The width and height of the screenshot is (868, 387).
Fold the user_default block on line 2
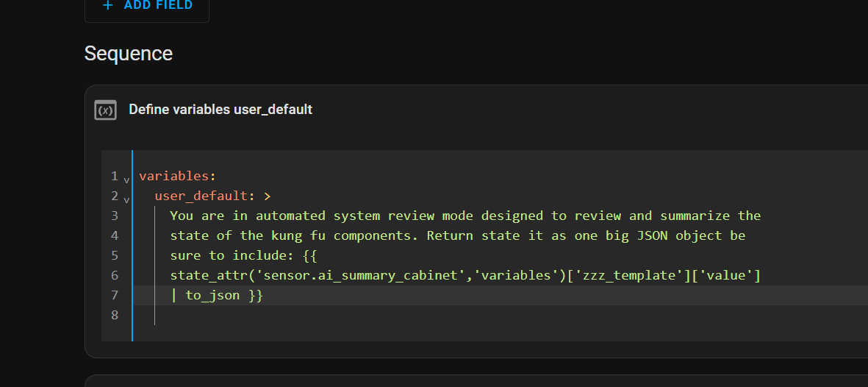point(126,199)
